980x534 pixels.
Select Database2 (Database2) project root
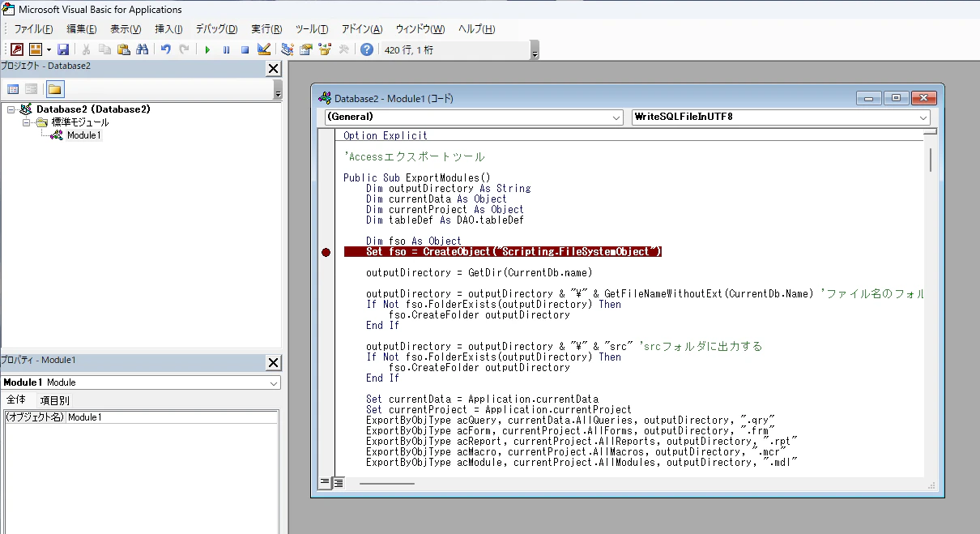coord(93,109)
